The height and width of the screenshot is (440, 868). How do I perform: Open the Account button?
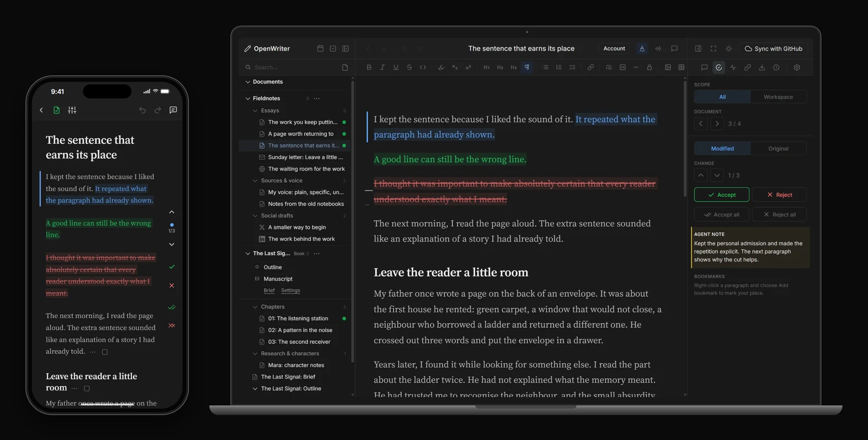[614, 48]
